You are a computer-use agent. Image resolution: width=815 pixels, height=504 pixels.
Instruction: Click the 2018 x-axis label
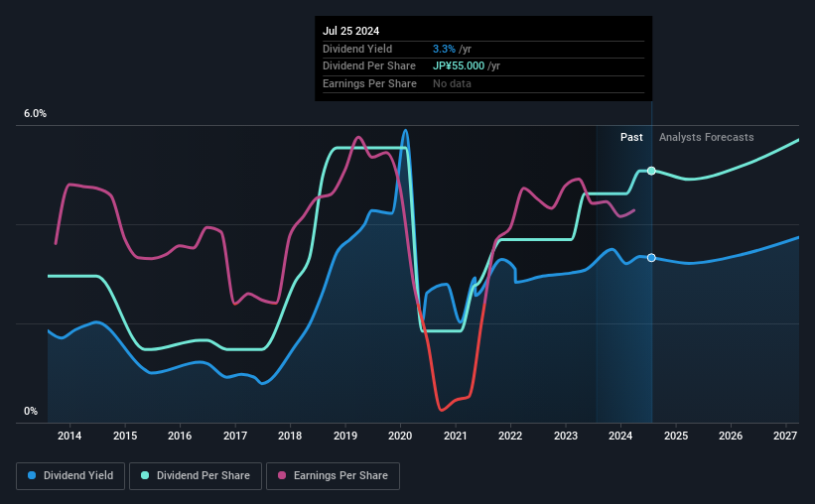pos(290,436)
